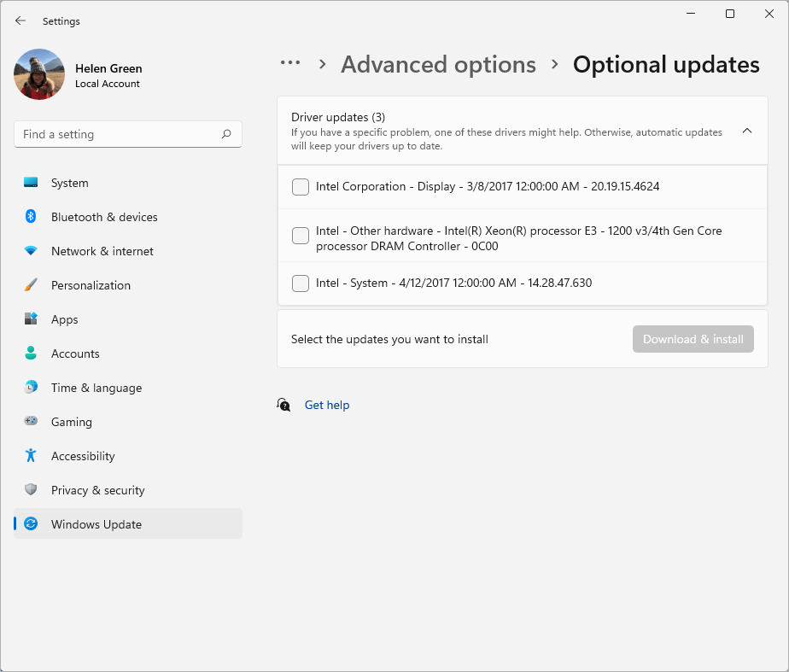Open System settings from the sidebar
The image size is (789, 672).
[69, 183]
